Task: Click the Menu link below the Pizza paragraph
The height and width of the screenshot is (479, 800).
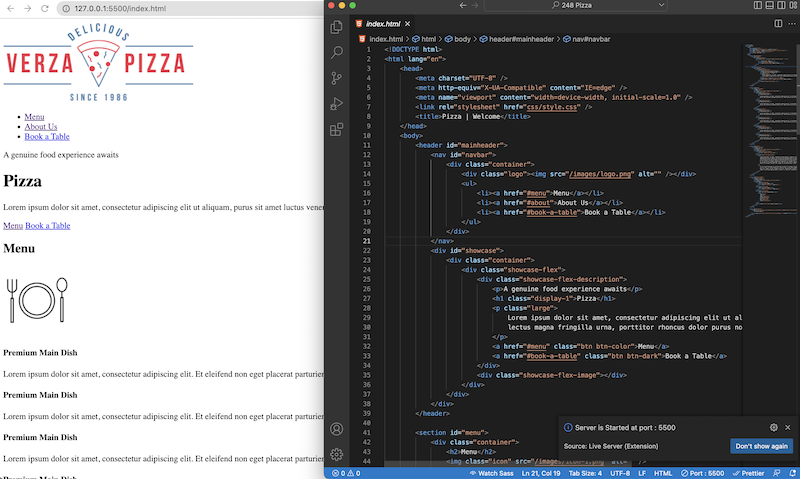Action: click(13, 225)
